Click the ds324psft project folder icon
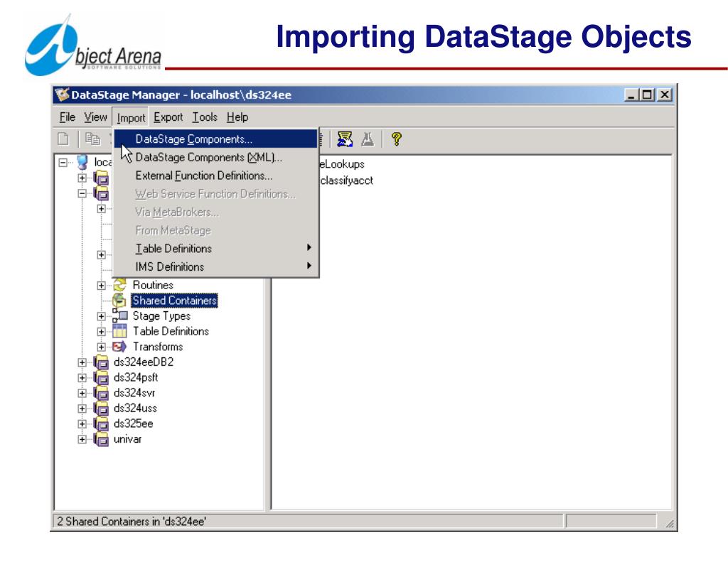728x562 pixels. (101, 377)
